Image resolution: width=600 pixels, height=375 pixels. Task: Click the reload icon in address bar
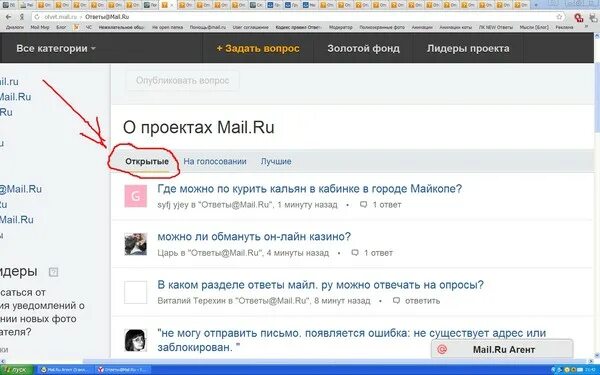coord(37,17)
